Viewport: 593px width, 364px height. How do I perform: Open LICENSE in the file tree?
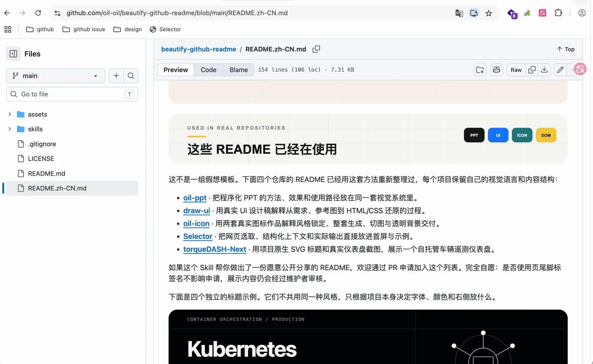72,159
